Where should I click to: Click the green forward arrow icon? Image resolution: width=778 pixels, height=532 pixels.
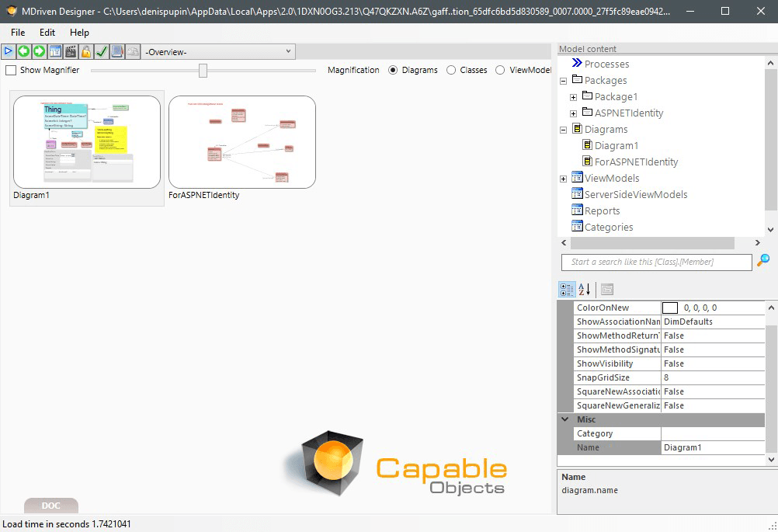(x=39, y=51)
